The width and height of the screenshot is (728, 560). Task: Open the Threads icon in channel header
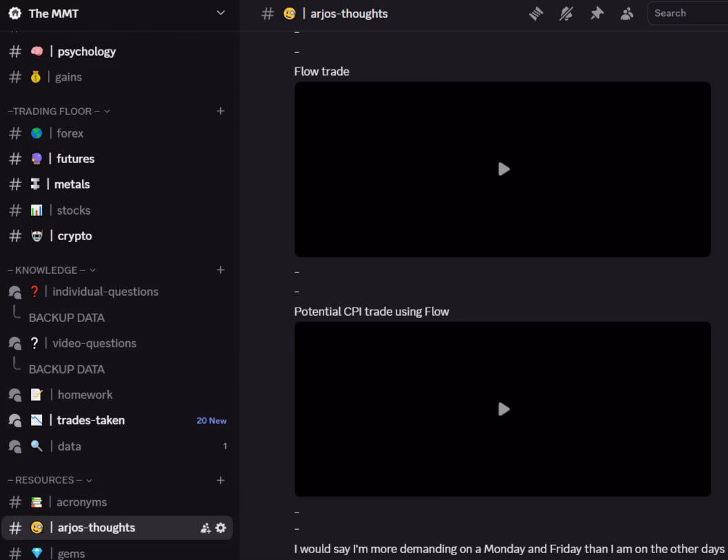[536, 14]
